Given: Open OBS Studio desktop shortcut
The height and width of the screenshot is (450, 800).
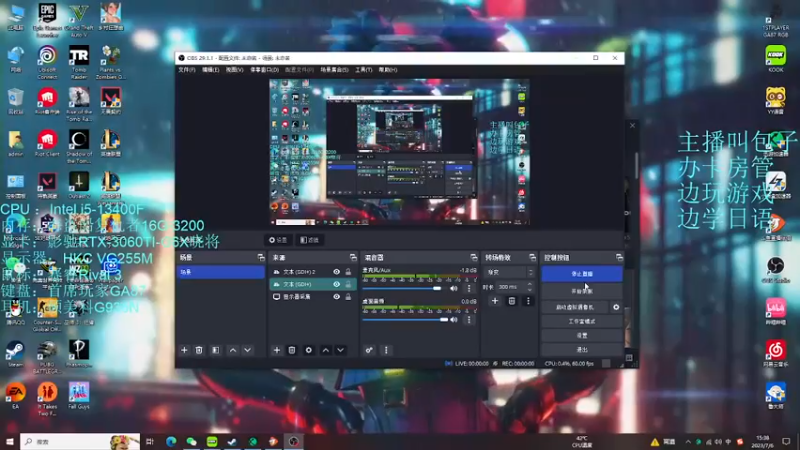Looking at the screenshot, I should pyautogui.click(x=776, y=270).
